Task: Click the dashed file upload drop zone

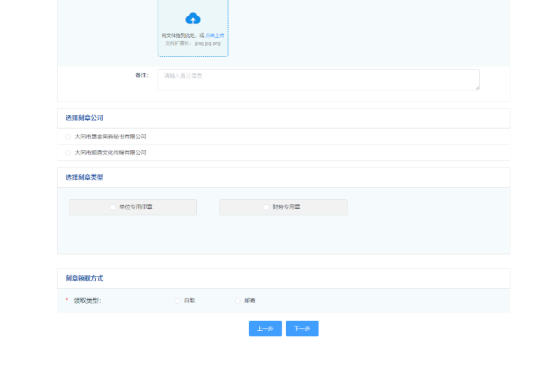Action: pyautogui.click(x=193, y=28)
